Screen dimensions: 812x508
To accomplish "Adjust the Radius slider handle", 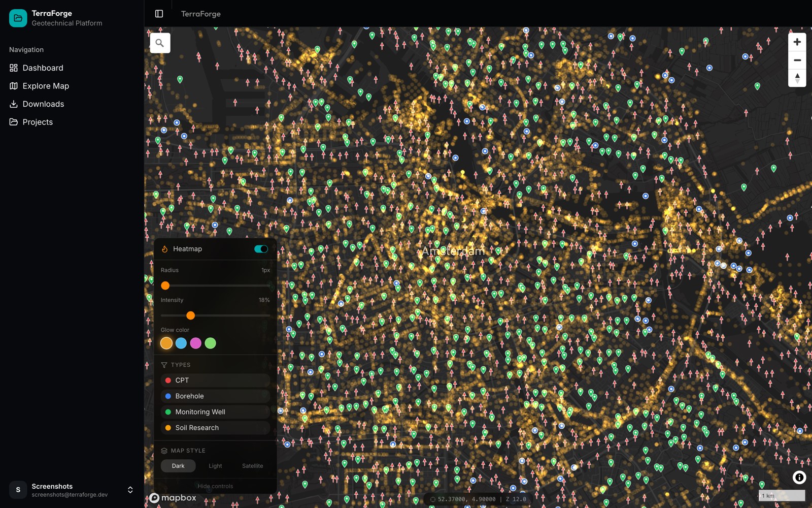I will pyautogui.click(x=165, y=285).
